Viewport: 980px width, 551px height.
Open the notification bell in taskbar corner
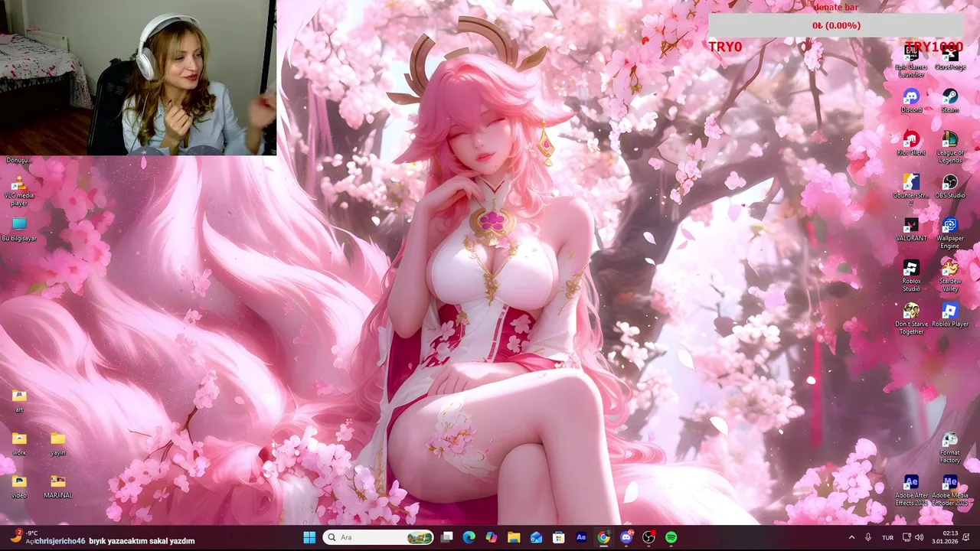pyautogui.click(x=966, y=537)
